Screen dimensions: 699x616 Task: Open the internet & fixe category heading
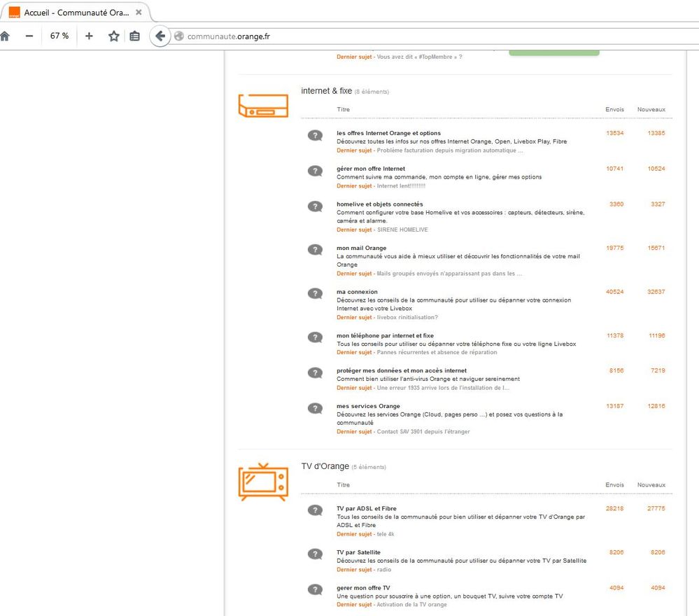pos(326,91)
